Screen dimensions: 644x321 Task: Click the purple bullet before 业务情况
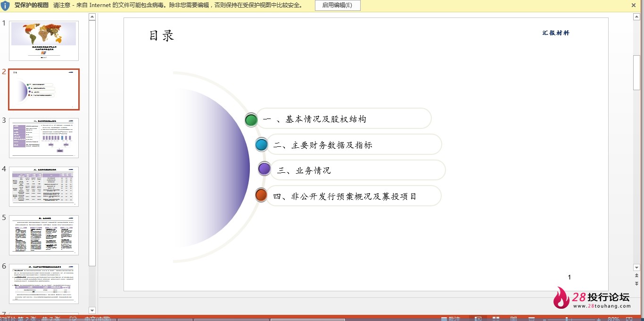[x=264, y=169]
